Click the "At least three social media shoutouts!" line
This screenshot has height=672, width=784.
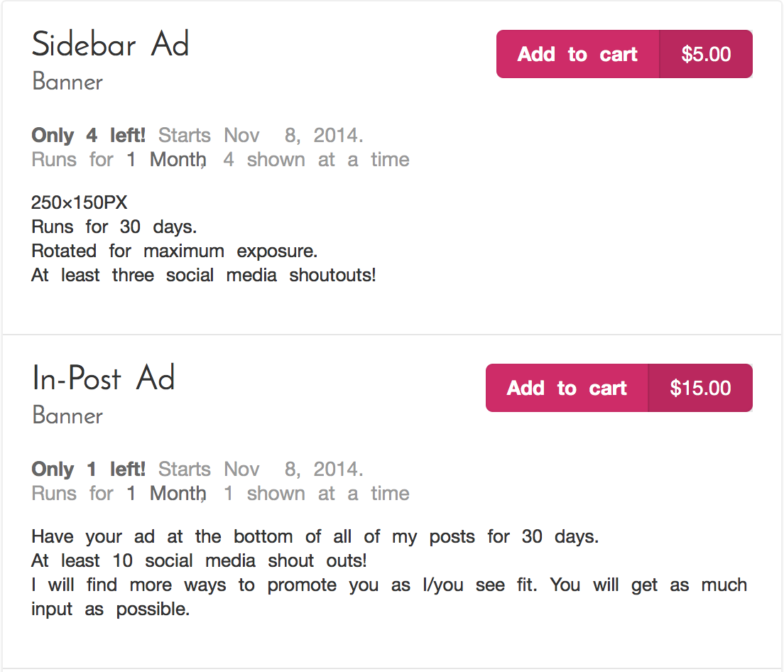click(x=203, y=276)
